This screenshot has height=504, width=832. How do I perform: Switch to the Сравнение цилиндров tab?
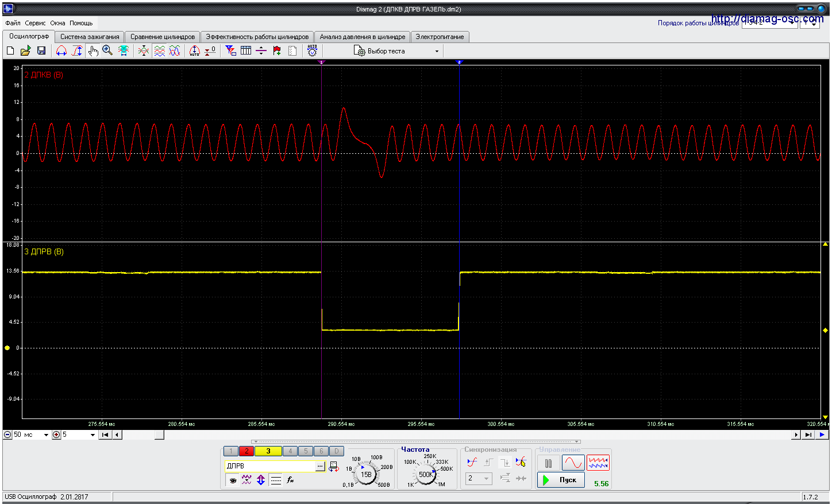click(x=163, y=37)
